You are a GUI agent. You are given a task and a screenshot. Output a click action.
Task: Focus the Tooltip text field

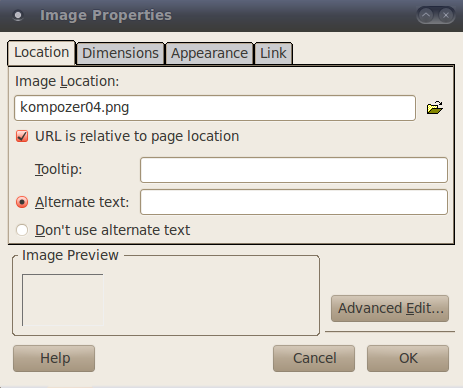[294, 170]
